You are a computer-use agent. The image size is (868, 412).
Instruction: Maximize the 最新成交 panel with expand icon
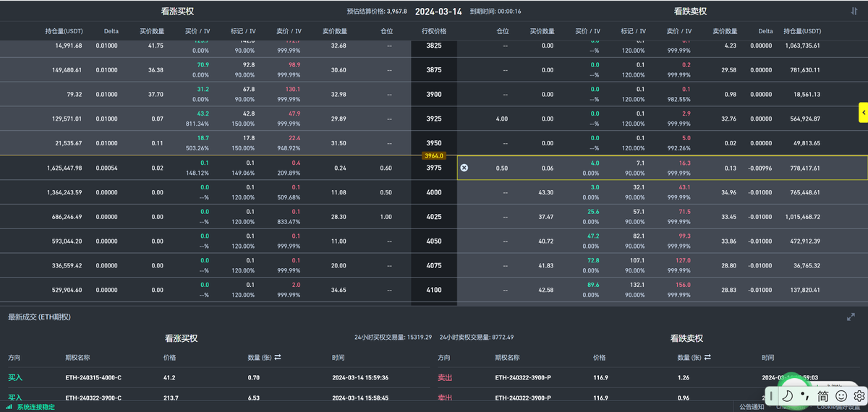(851, 317)
